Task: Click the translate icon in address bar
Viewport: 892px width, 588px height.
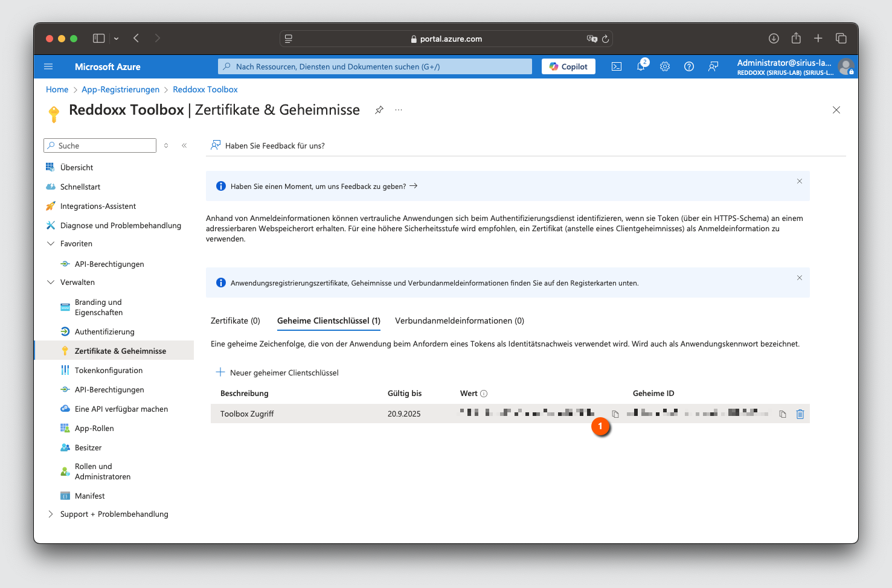Action: [x=592, y=39]
